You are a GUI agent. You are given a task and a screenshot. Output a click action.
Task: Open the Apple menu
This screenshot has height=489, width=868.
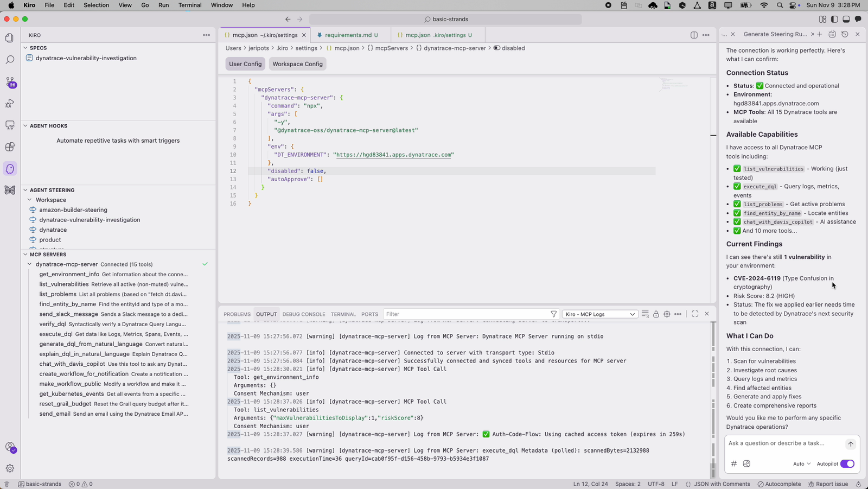point(11,5)
